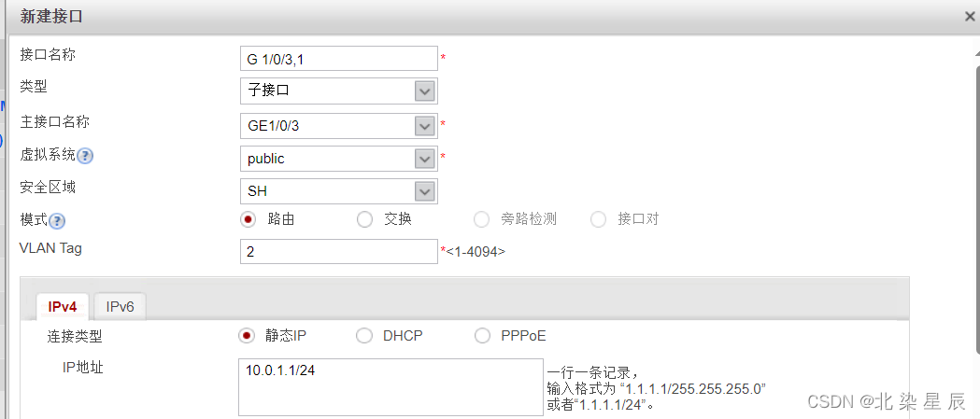Click the 一行一条记录 hint text
The height and width of the screenshot is (419, 980).
(592, 372)
